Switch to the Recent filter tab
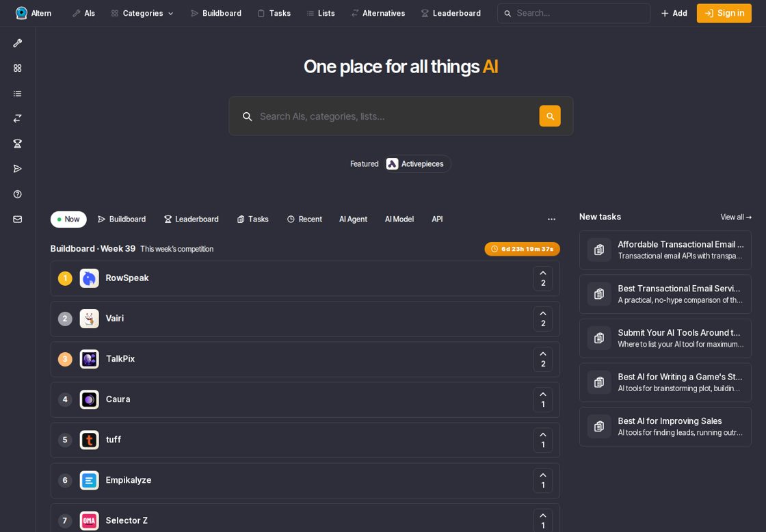Viewport: 766px width, 532px height. (x=304, y=220)
